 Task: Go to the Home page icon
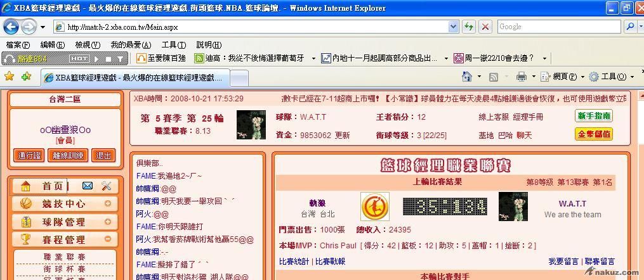click(x=466, y=77)
